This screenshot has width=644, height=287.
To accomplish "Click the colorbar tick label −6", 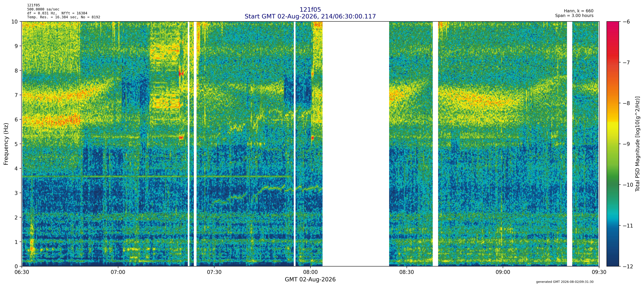I will [626, 22].
